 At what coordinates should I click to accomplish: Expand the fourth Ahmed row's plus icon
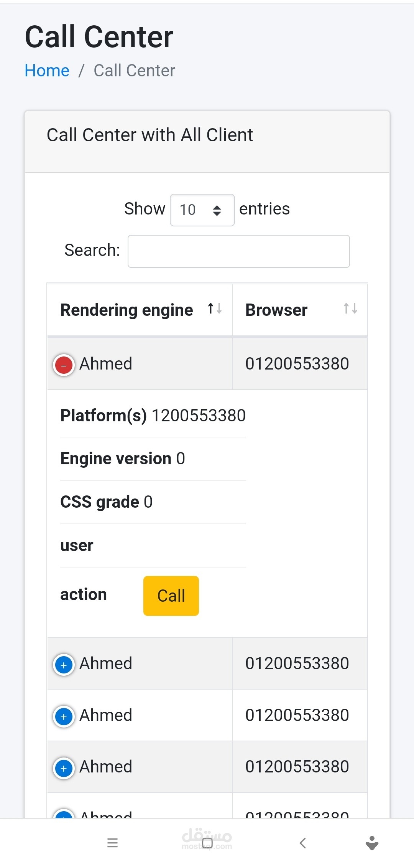(64, 768)
